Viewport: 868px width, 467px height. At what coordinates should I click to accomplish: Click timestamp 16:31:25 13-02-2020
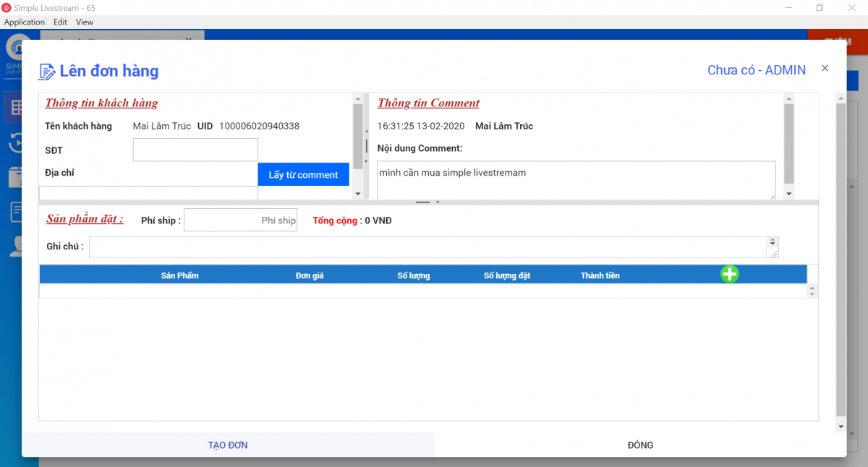pyautogui.click(x=420, y=127)
